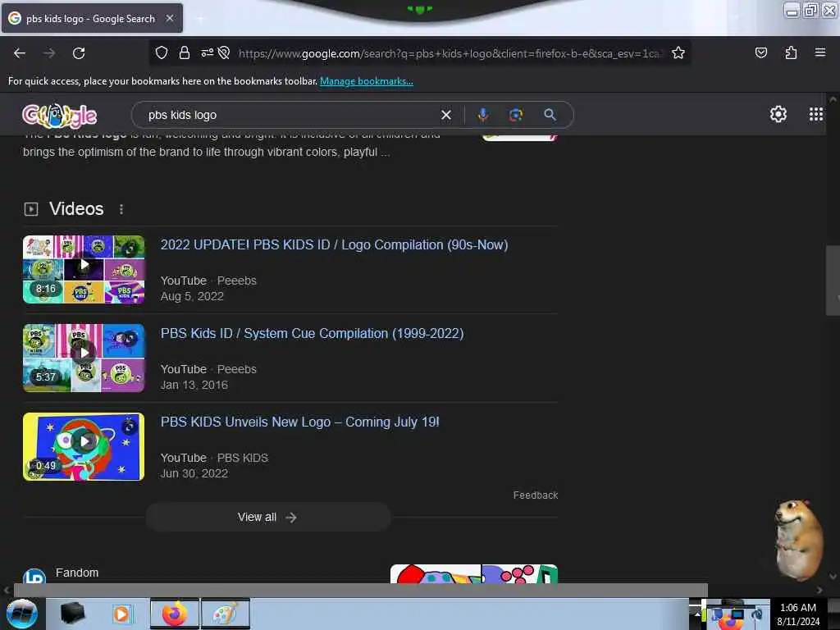Open 2022 UPDATE PBS KIDS ID Logo Compilation link
840x630 pixels.
pyautogui.click(x=335, y=244)
